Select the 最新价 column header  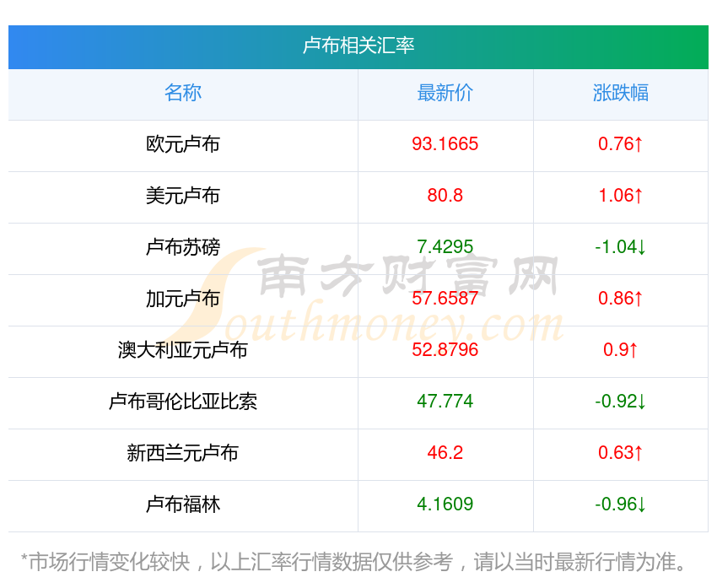(445, 93)
